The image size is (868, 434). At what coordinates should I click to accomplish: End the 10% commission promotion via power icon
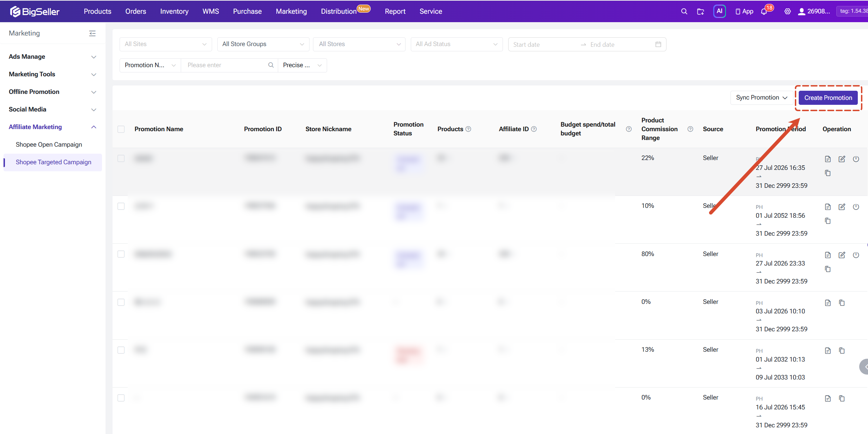click(x=856, y=207)
